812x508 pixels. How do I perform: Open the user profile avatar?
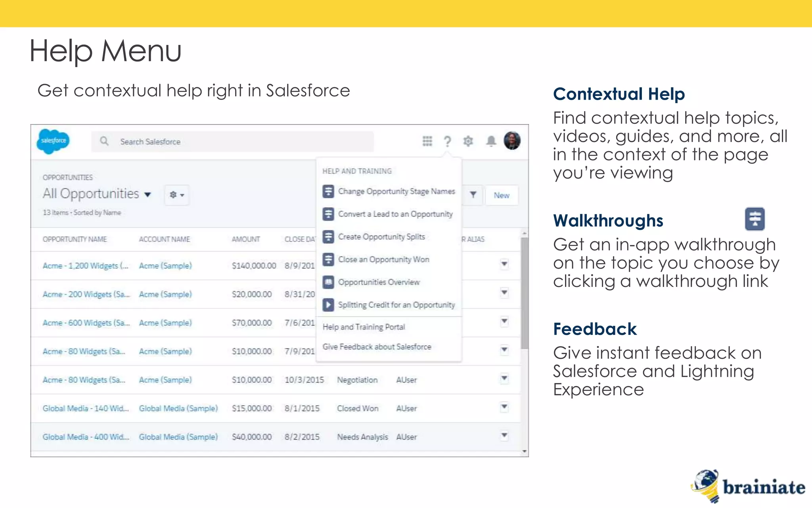coord(512,141)
